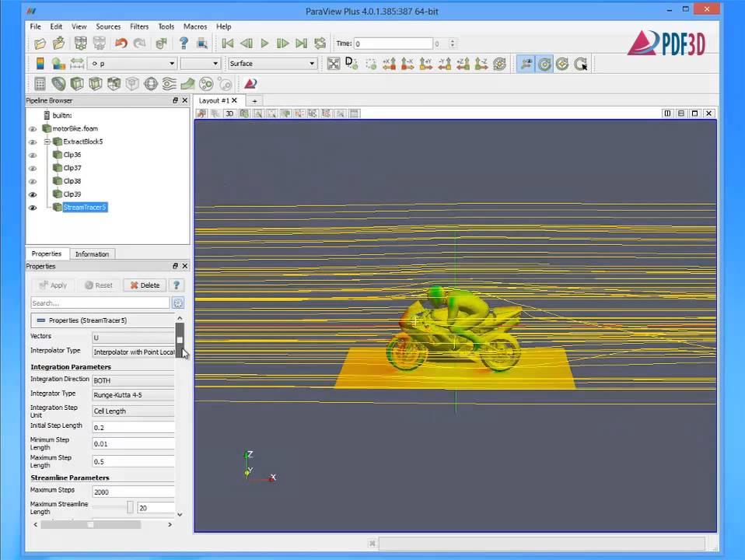
Task: Hide StreamTracer5 using its eye icon
Action: pos(33,208)
